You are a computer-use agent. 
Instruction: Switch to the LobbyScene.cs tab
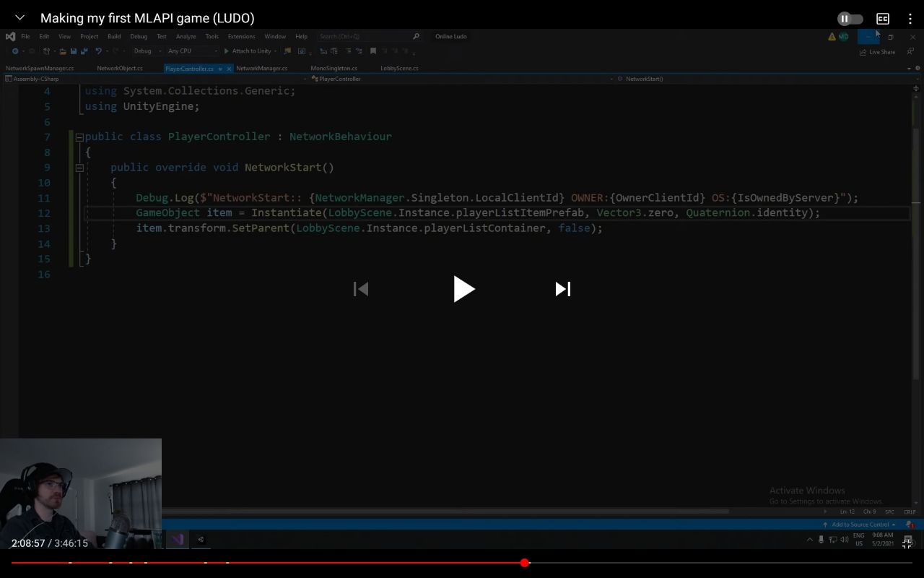point(399,69)
